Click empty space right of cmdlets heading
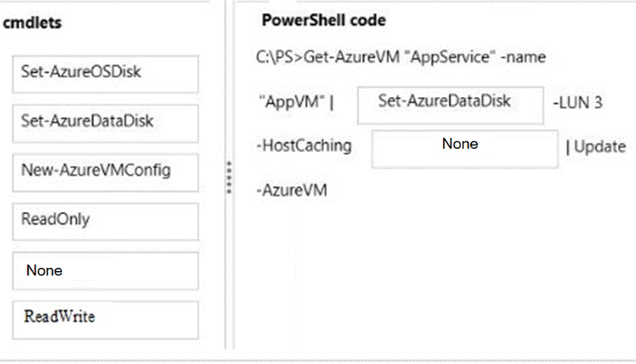 (x=136, y=23)
